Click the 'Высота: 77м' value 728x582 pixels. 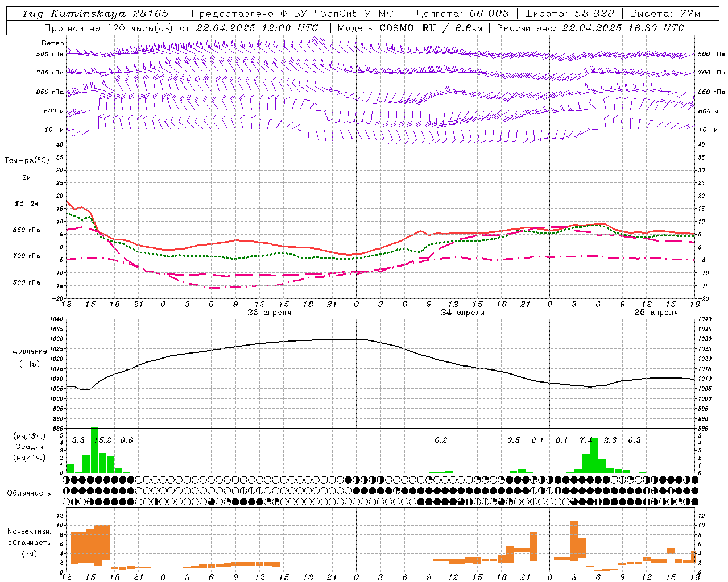[665, 14]
